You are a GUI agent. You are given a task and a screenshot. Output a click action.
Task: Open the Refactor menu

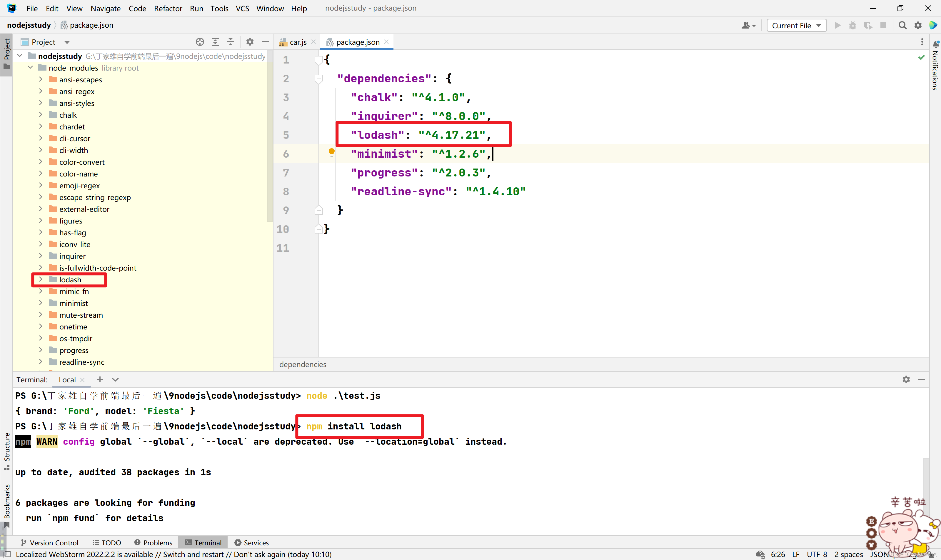(168, 8)
